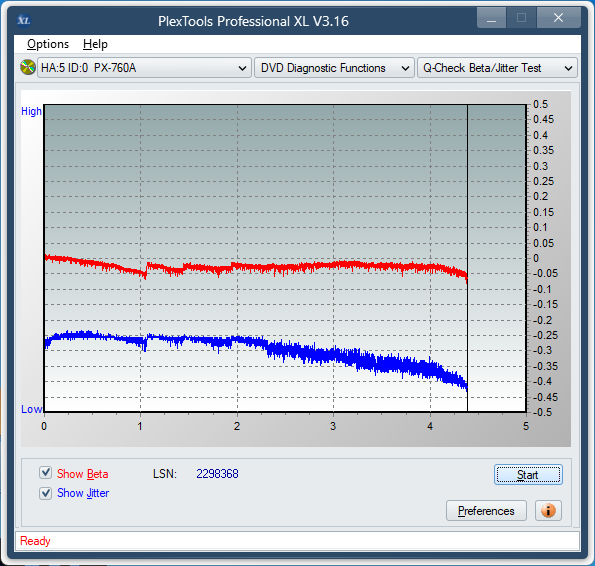Image resolution: width=595 pixels, height=566 pixels.
Task: Toggle the Show Jitter checkbox
Action: click(x=46, y=493)
